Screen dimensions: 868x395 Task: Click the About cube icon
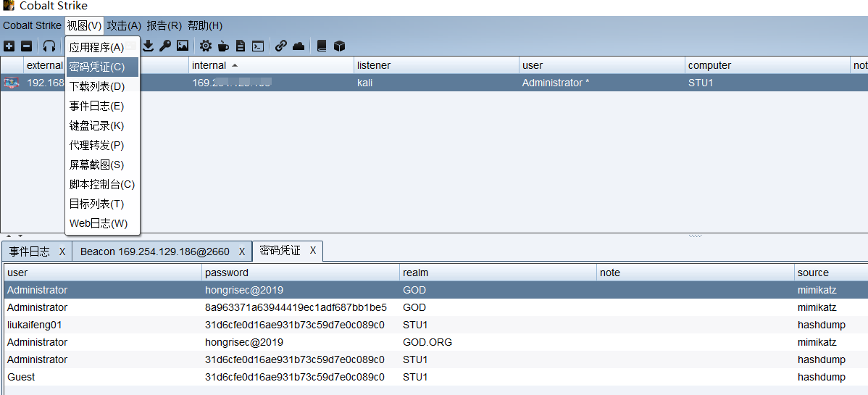[x=339, y=46]
